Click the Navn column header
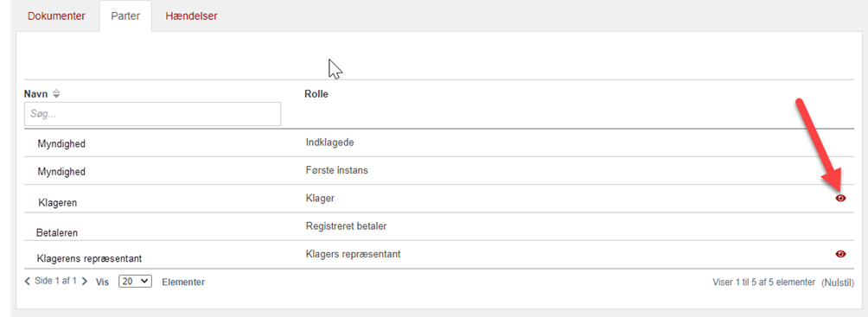 click(x=36, y=95)
